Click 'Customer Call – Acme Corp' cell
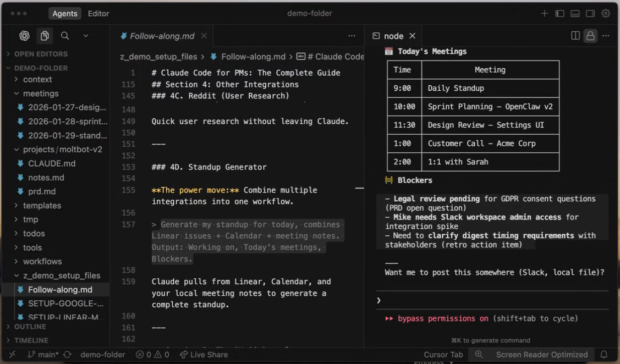 [x=490, y=144]
